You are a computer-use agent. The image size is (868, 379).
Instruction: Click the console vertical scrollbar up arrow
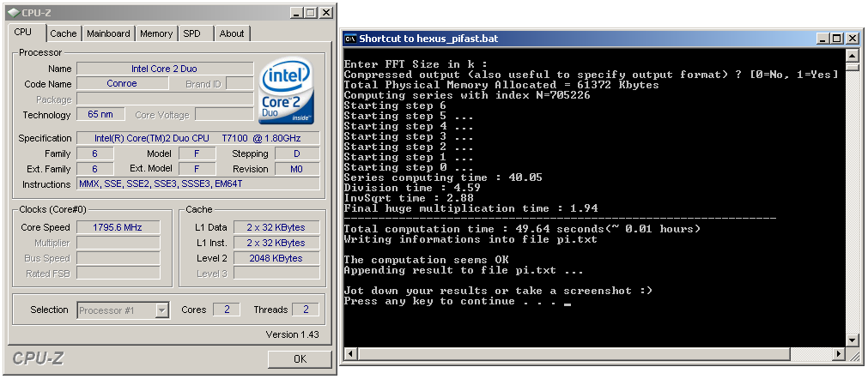tap(852, 56)
